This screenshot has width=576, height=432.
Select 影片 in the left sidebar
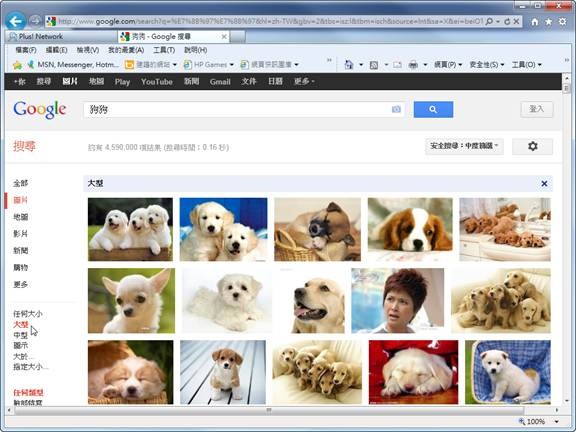tap(21, 234)
